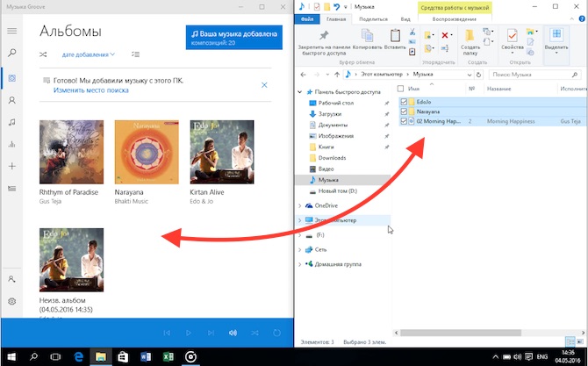
Task: Open Свойства in the ribbon
Action: [x=513, y=40]
